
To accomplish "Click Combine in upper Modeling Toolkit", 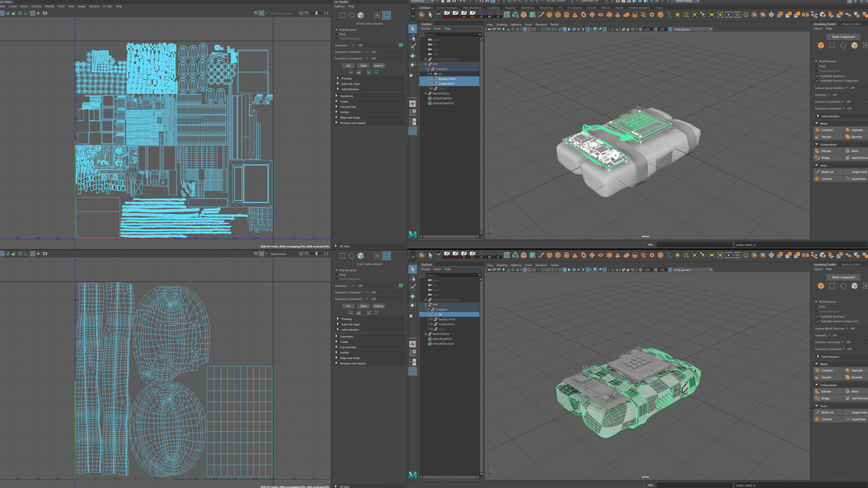I will click(x=827, y=129).
